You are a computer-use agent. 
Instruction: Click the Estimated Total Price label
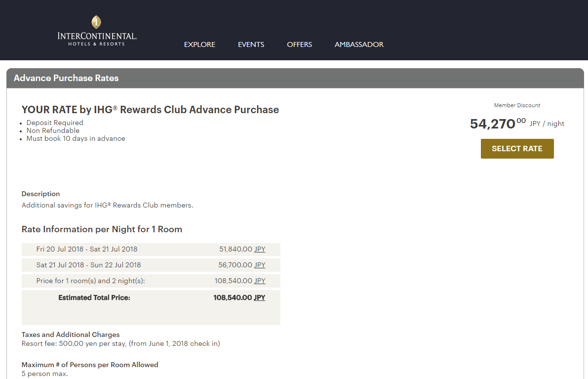94,297
